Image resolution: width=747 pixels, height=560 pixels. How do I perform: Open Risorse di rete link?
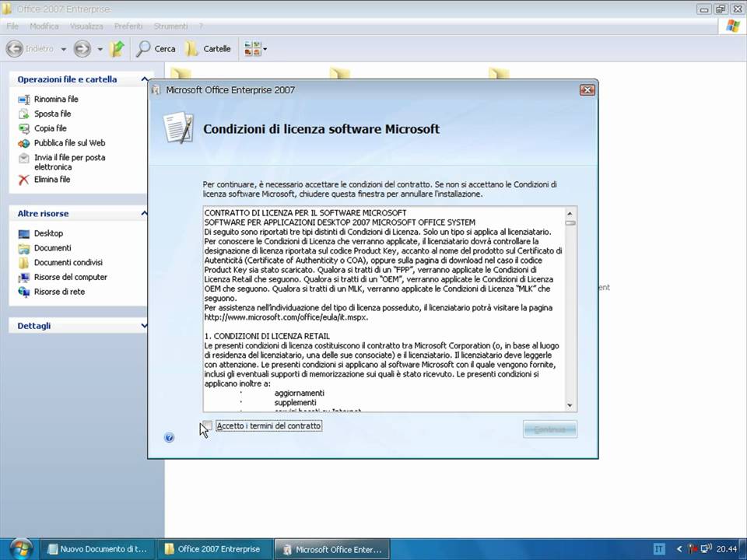pyautogui.click(x=60, y=292)
